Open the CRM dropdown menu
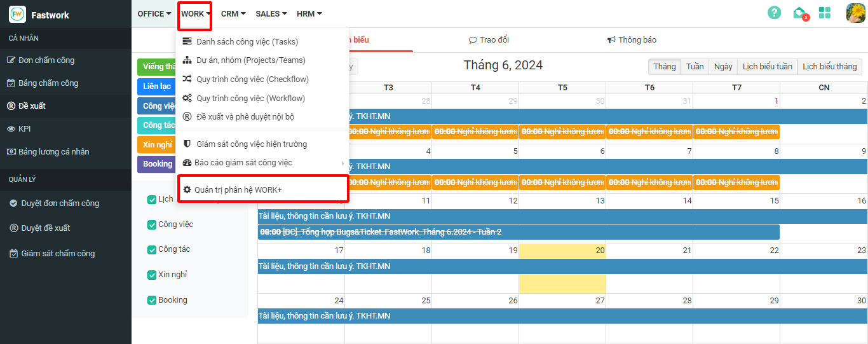 tap(233, 14)
